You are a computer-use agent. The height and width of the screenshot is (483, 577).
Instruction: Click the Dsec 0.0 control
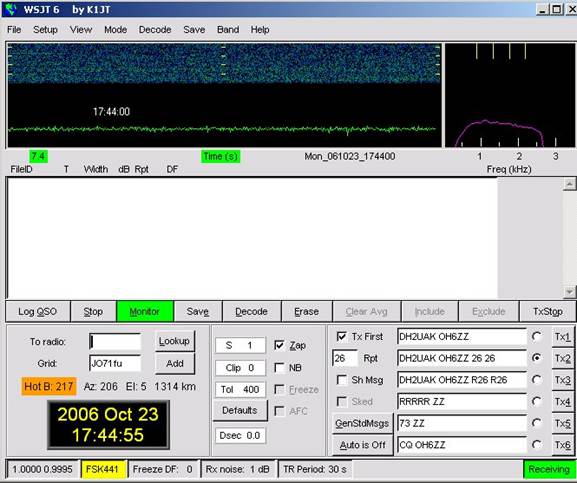coord(240,436)
